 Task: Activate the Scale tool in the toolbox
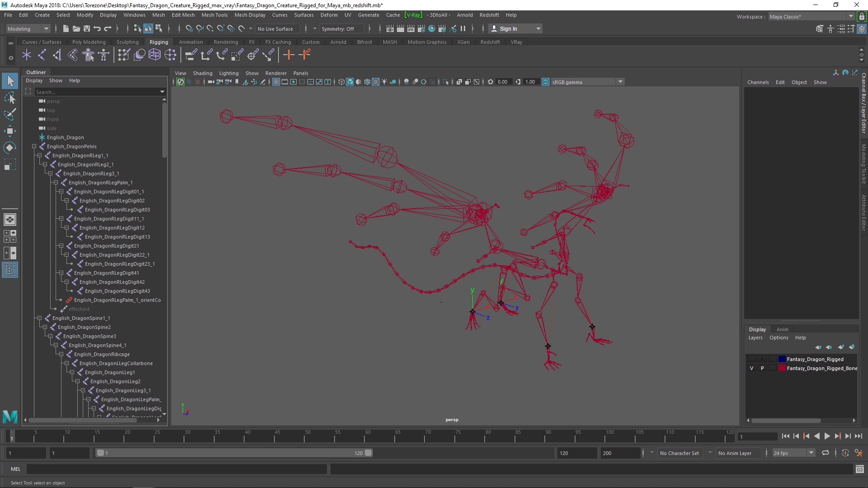pos(9,164)
